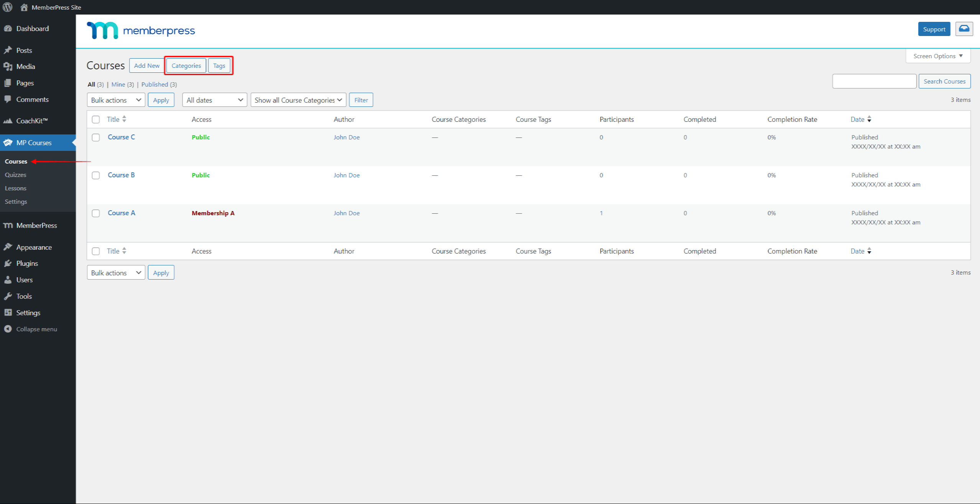Open the Categories management tab
The width and height of the screenshot is (980, 504).
coord(186,65)
